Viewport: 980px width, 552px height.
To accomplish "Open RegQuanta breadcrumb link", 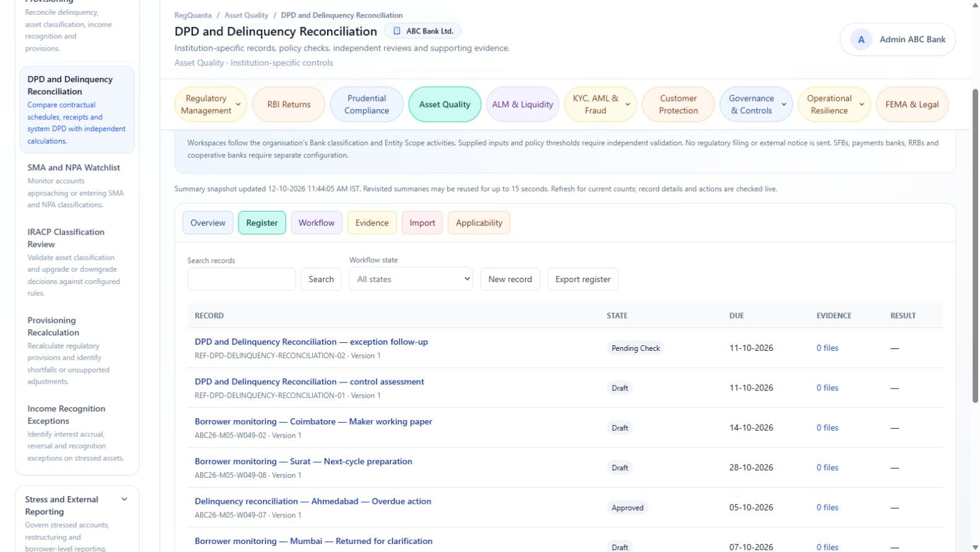I will 193,15.
